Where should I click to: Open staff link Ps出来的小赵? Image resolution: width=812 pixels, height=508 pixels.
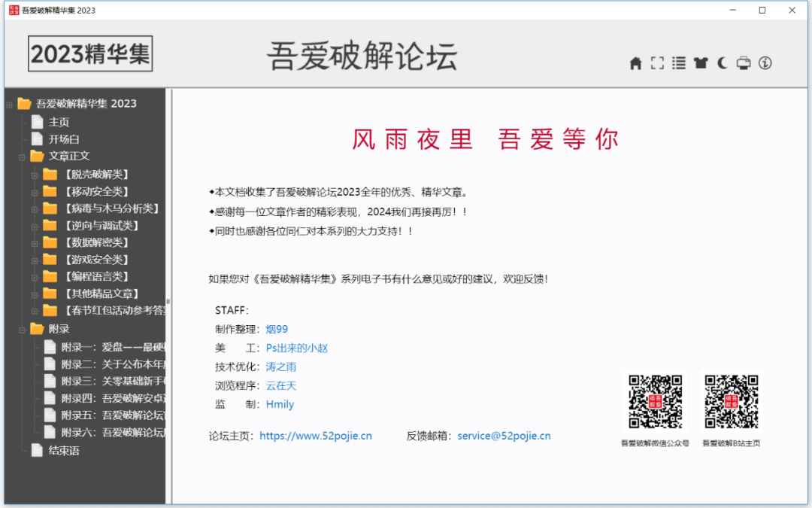click(x=297, y=348)
